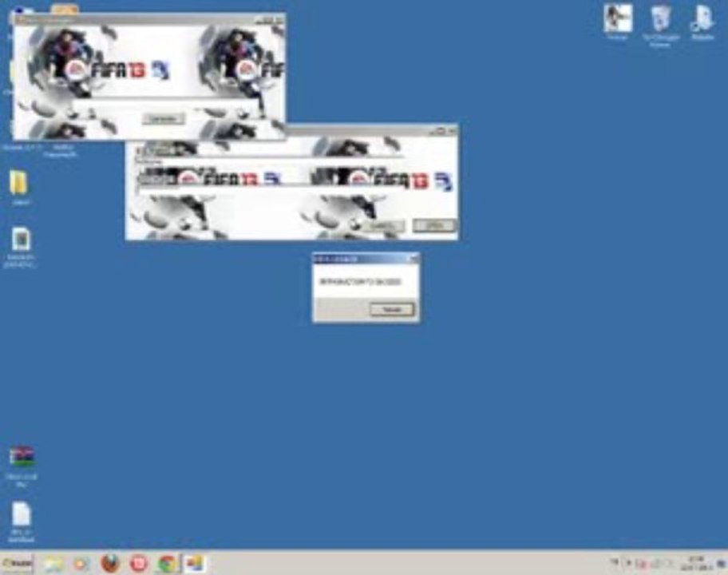Select the message text in the small dialog
728x575 pixels.
pyautogui.click(x=360, y=282)
